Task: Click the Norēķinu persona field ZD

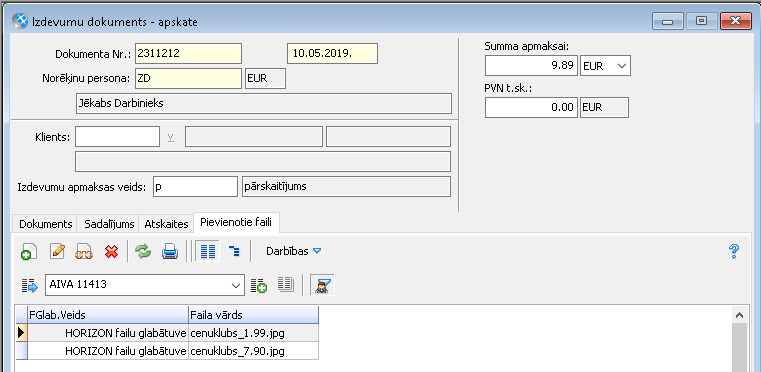Action: click(x=188, y=79)
